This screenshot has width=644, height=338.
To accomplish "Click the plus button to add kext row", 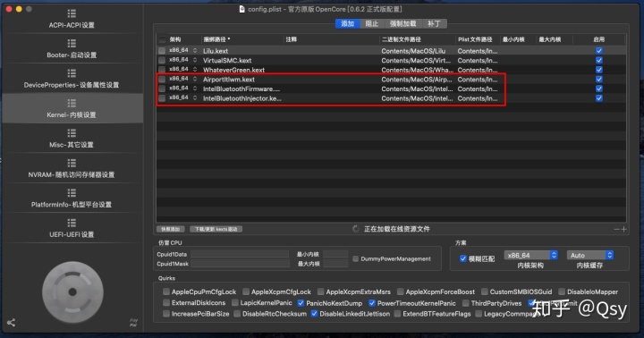I will click(x=623, y=229).
